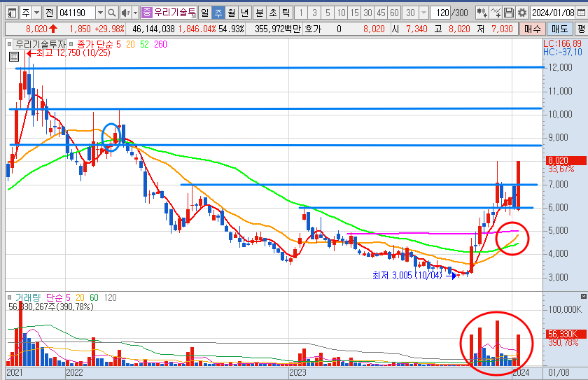Select the 3 interval button

314,13
